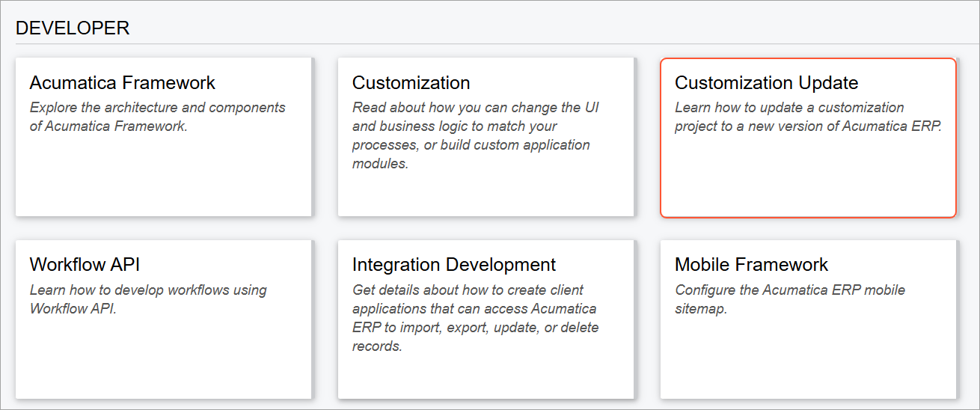
Task: Click blank area inside highlighted Customization Update card
Action: coord(808,180)
